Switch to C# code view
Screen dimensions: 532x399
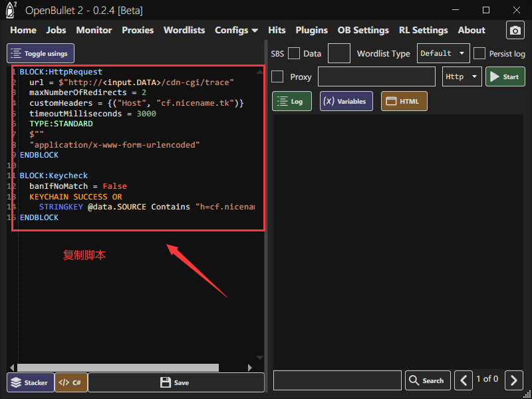coord(70,382)
